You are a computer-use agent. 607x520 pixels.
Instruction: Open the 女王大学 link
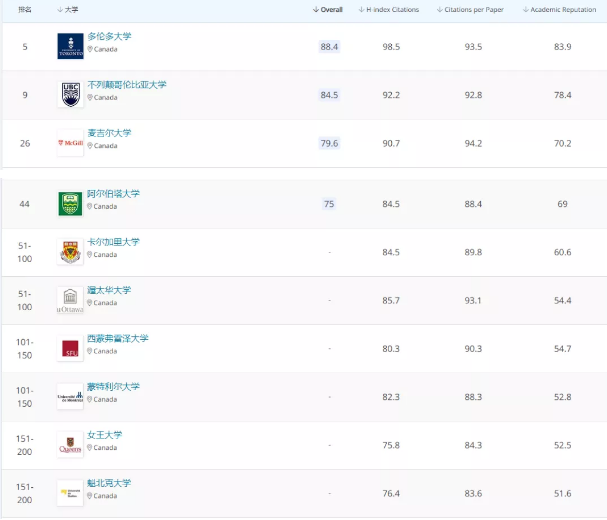[x=105, y=434]
